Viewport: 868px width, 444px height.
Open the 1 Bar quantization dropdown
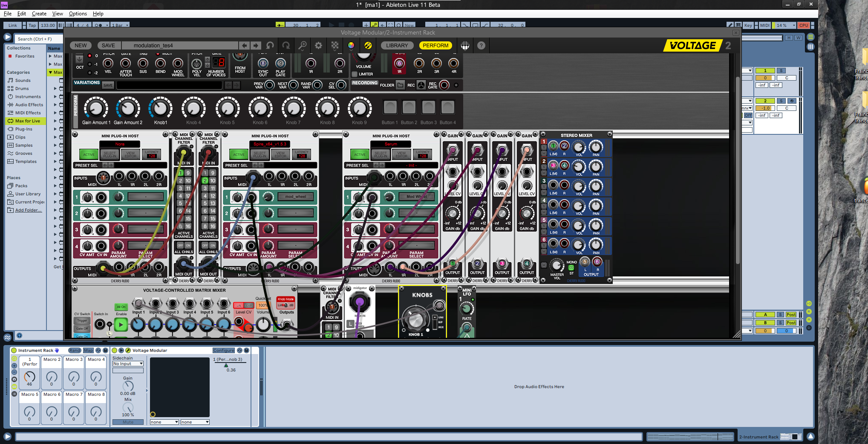click(120, 25)
